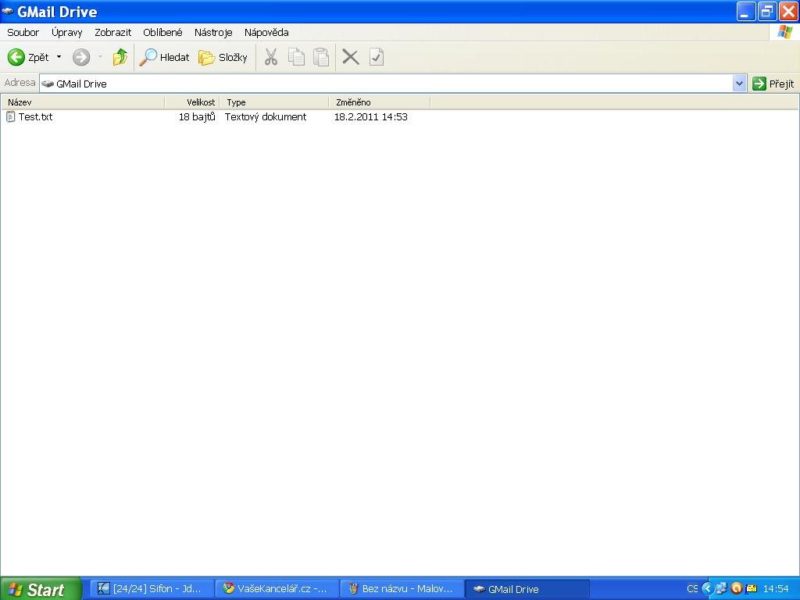800x600 pixels.
Task: Expand the address bar dropdown
Action: 740,84
